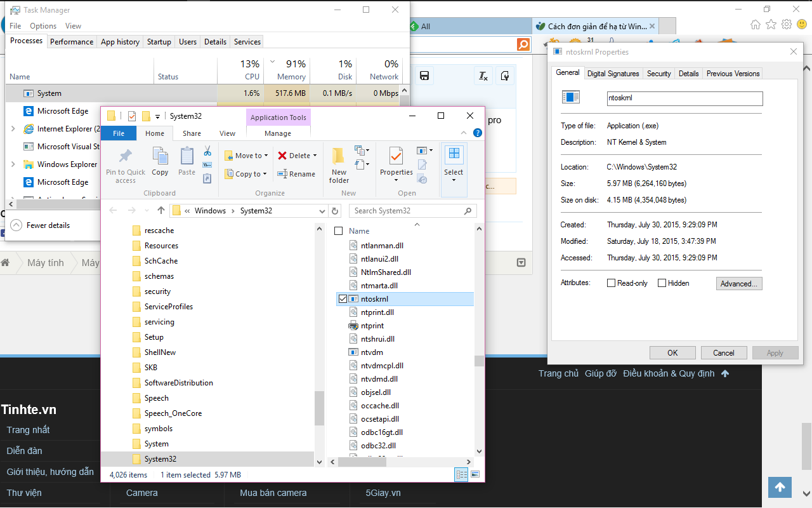Viewport: 812px width, 508px height.
Task: Click the Rename icon in Organize group
Action: pyautogui.click(x=281, y=173)
